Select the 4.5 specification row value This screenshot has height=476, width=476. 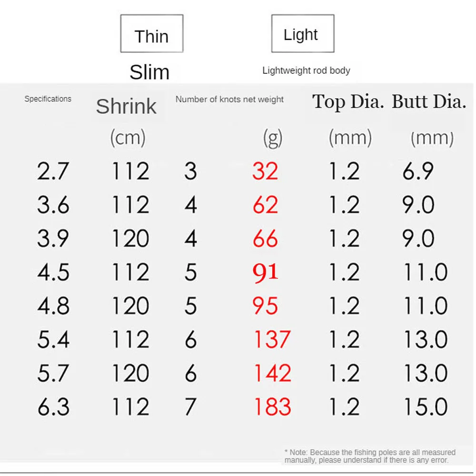(53, 273)
